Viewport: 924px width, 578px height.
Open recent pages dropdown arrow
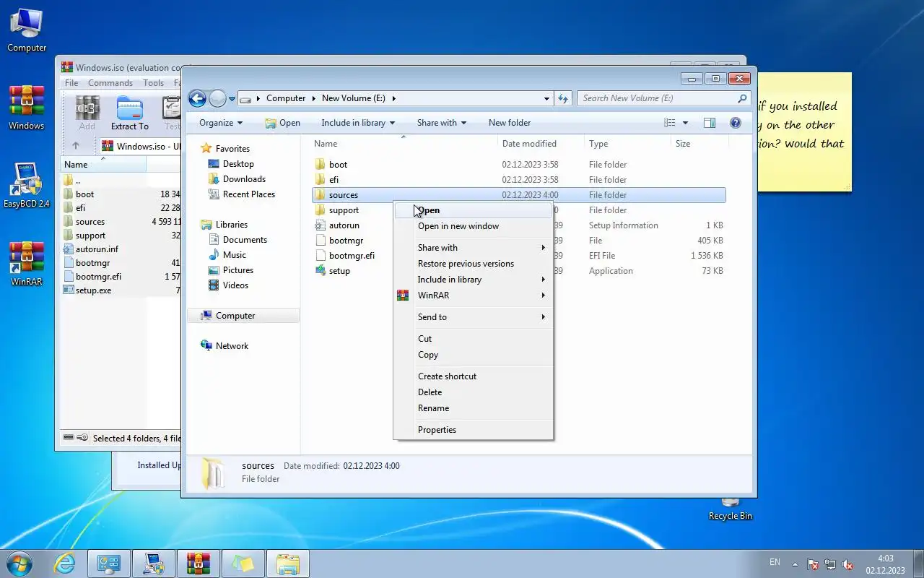(232, 99)
